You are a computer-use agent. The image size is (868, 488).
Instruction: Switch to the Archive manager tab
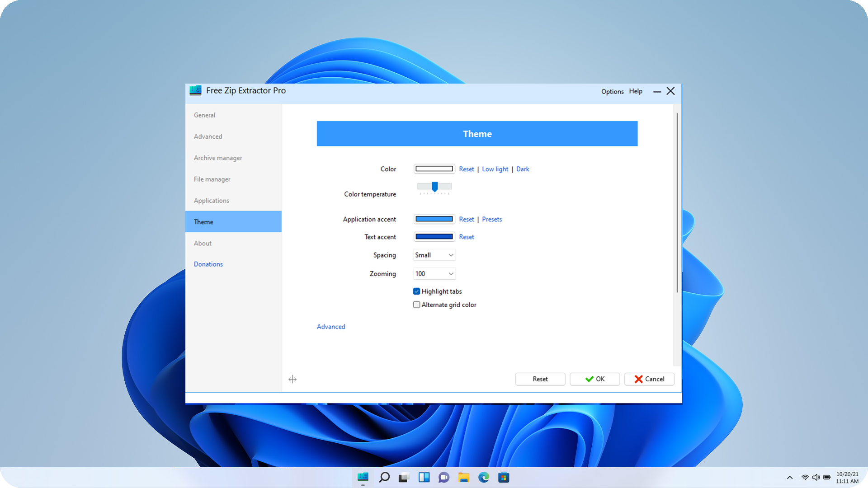[218, 158]
